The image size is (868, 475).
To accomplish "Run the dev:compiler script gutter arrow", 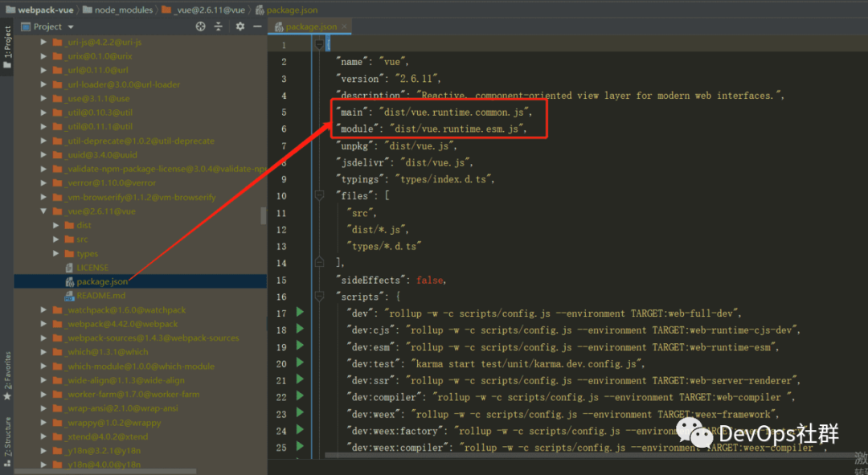I will coord(300,395).
